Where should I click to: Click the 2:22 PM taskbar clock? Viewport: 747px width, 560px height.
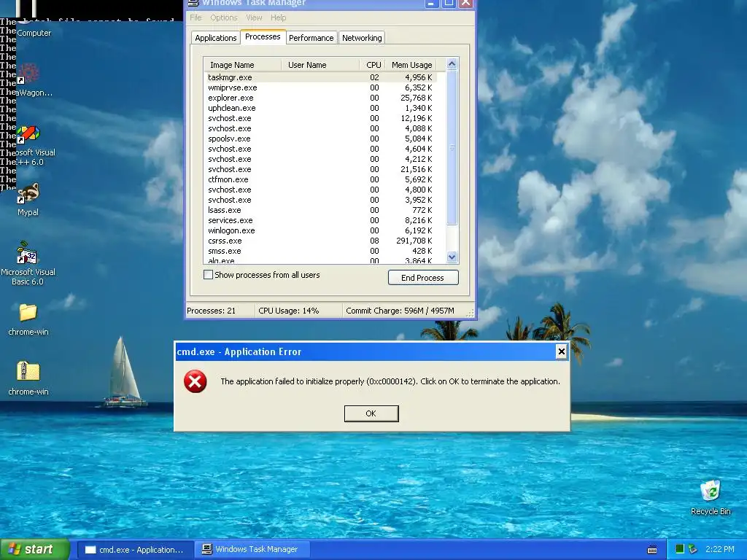coord(720,549)
